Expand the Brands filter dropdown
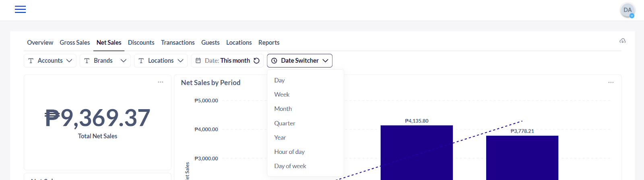 click(x=105, y=61)
